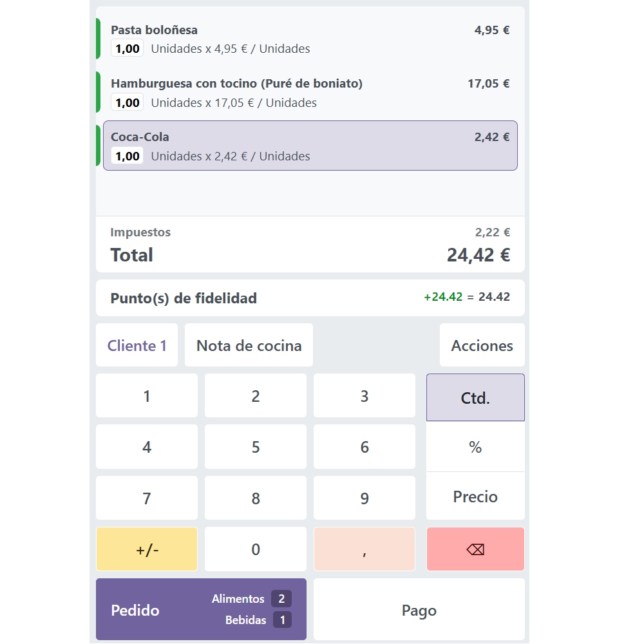Image resolution: width=644 pixels, height=644 pixels.
Task: Activate the Ctd. quantity mode
Action: [475, 398]
